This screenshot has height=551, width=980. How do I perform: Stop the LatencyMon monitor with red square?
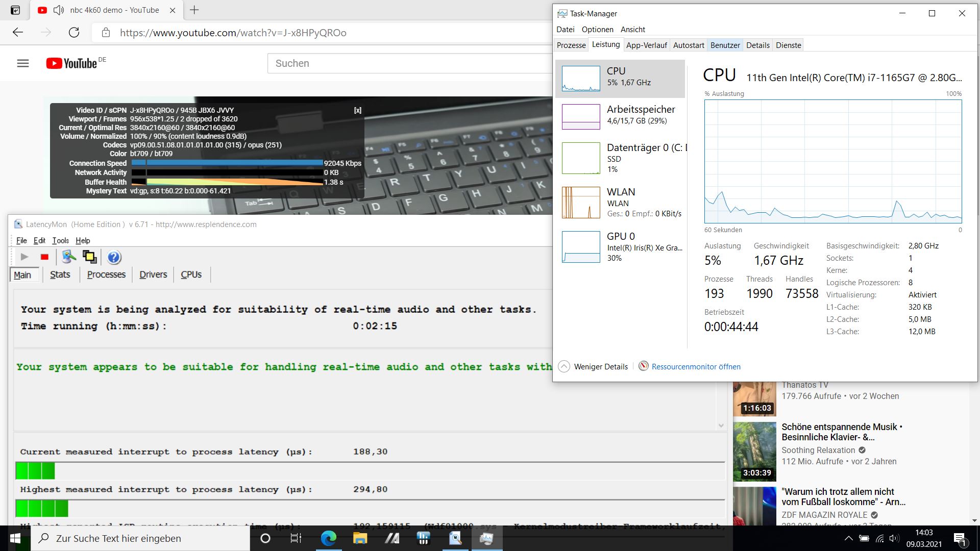44,257
